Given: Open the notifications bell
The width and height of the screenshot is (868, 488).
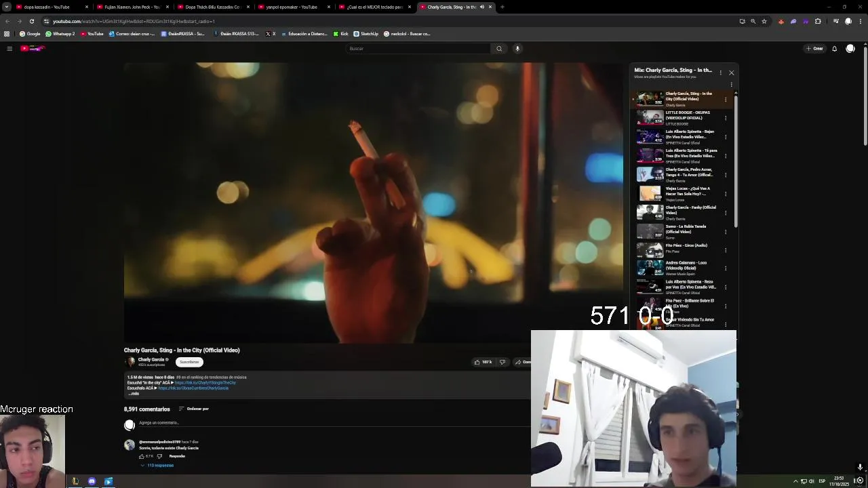Looking at the screenshot, I should pyautogui.click(x=835, y=48).
